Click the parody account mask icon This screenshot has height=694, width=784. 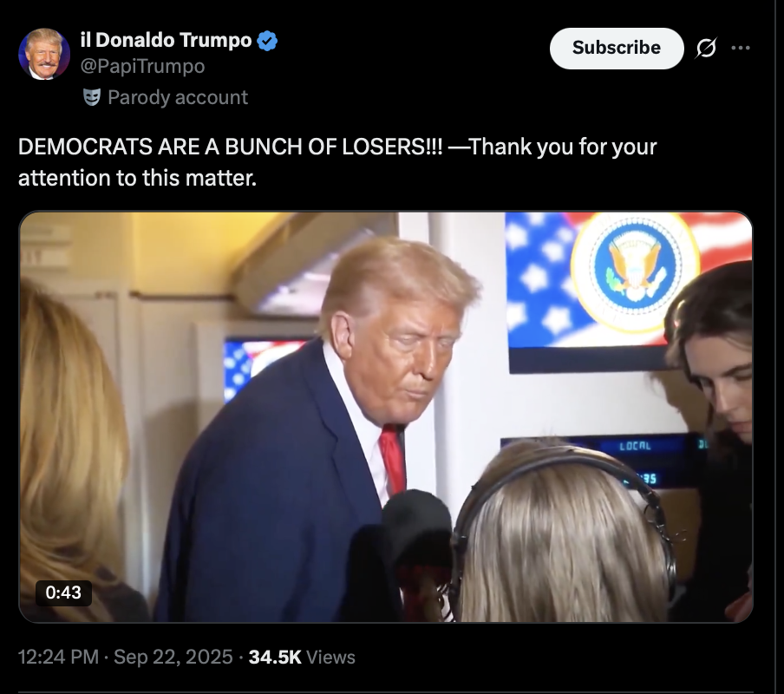coord(92,97)
